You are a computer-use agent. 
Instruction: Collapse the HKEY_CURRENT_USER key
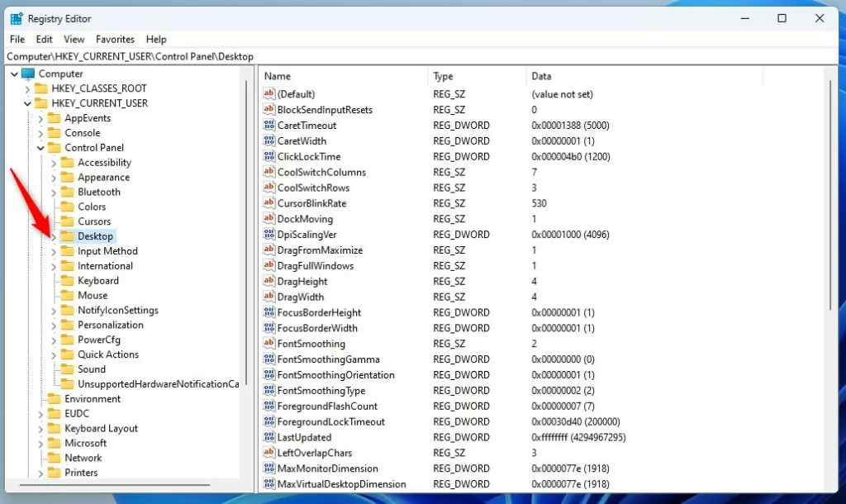[27, 103]
